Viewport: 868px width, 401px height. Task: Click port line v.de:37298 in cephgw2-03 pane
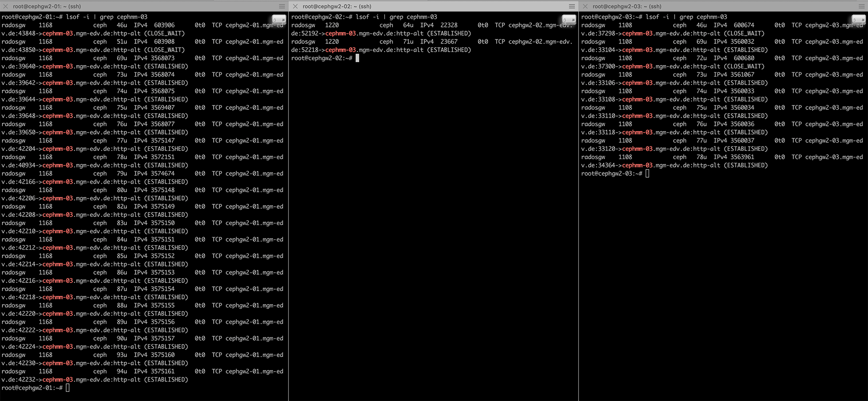tap(673, 33)
